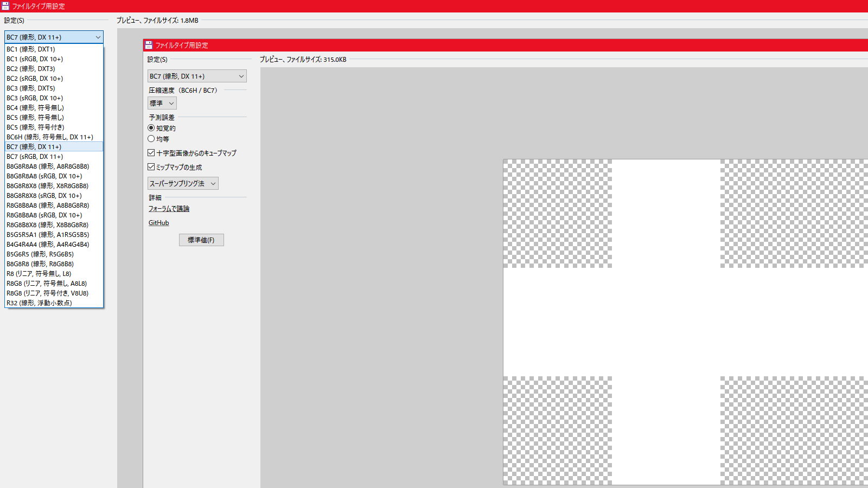
Task: Select BC4 (線形, 符号無し) format
Action: click(x=54, y=107)
